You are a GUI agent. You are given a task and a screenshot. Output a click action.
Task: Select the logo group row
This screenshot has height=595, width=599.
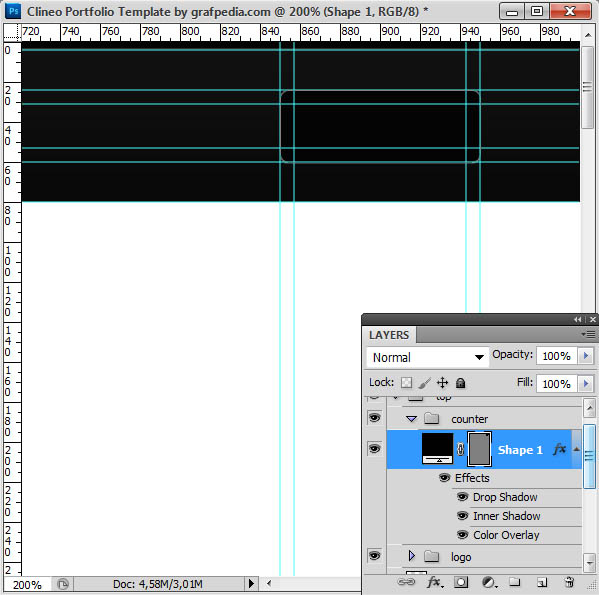pyautogui.click(x=484, y=556)
